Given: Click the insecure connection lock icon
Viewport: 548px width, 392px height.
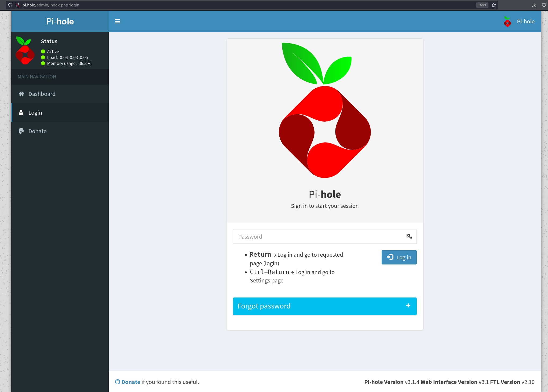Looking at the screenshot, I should click(x=18, y=5).
